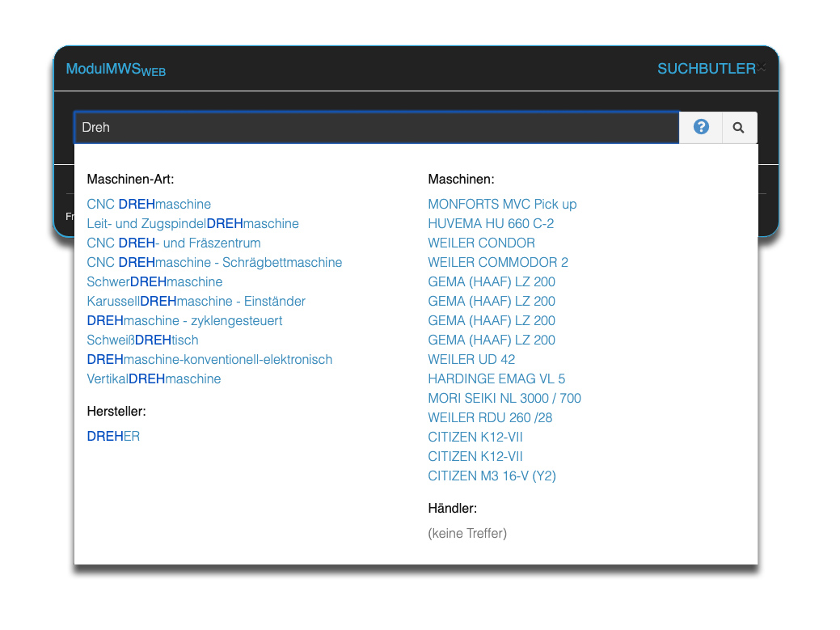This screenshot has height=630, width=840.
Task: Click into the search field containing 'Dreh'
Action: click(x=376, y=128)
